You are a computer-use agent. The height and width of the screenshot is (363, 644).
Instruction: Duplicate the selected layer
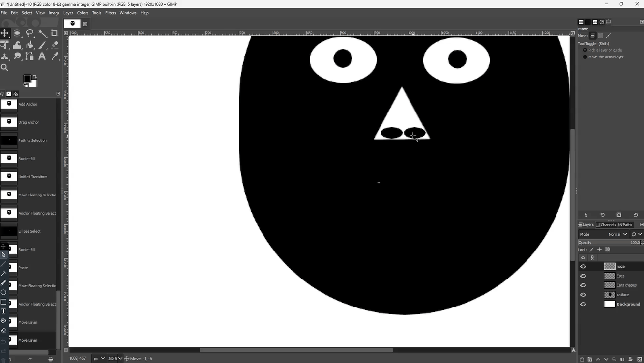[x=615, y=359]
